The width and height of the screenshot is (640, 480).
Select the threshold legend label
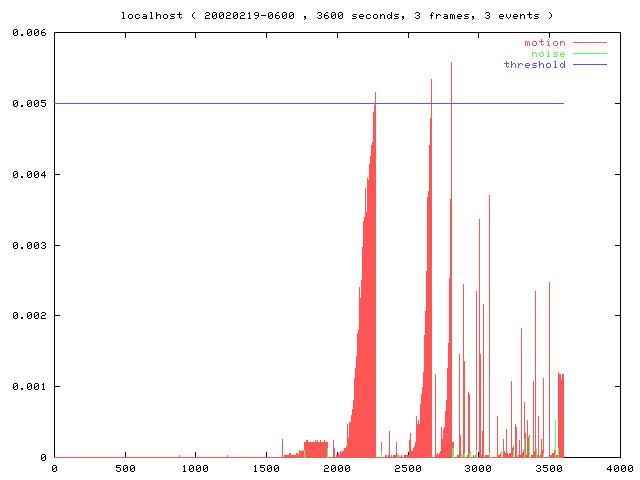point(535,65)
